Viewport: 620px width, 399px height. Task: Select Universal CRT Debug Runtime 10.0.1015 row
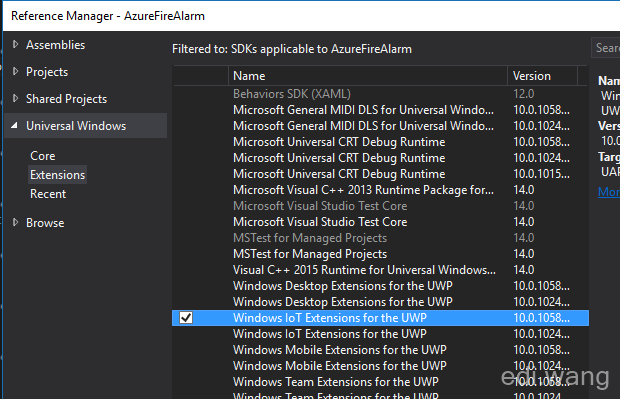(380, 174)
